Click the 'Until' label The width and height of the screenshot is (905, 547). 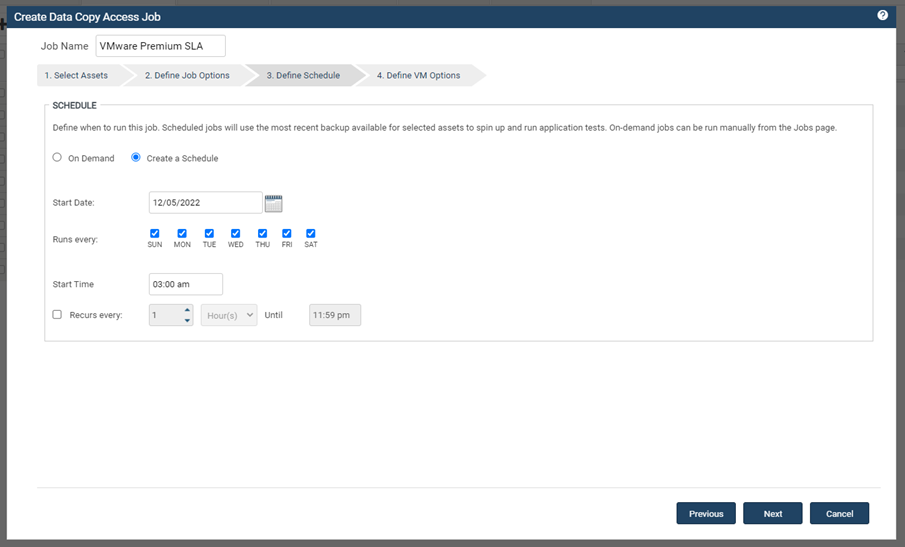[x=274, y=314]
